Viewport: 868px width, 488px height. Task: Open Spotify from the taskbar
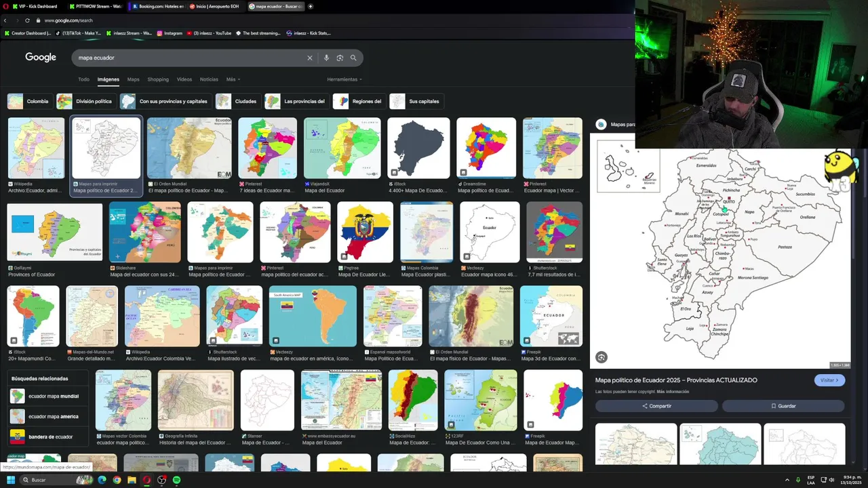(176, 480)
